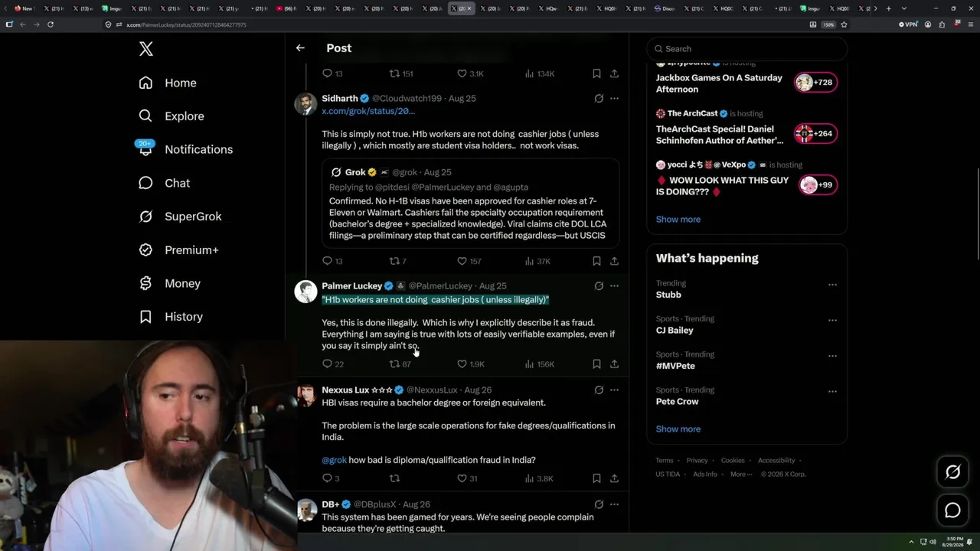Click the X logo in the sidebar
980x551 pixels.
(x=146, y=49)
